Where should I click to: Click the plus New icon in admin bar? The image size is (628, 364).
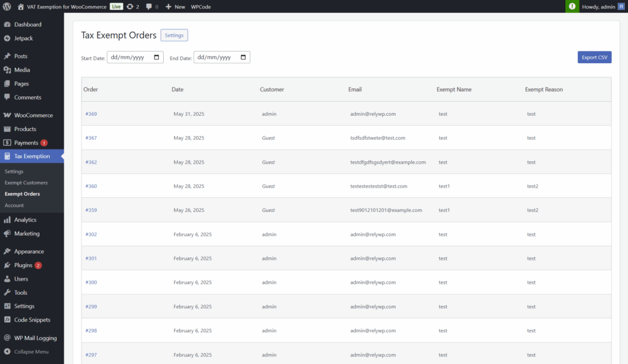coord(168,6)
